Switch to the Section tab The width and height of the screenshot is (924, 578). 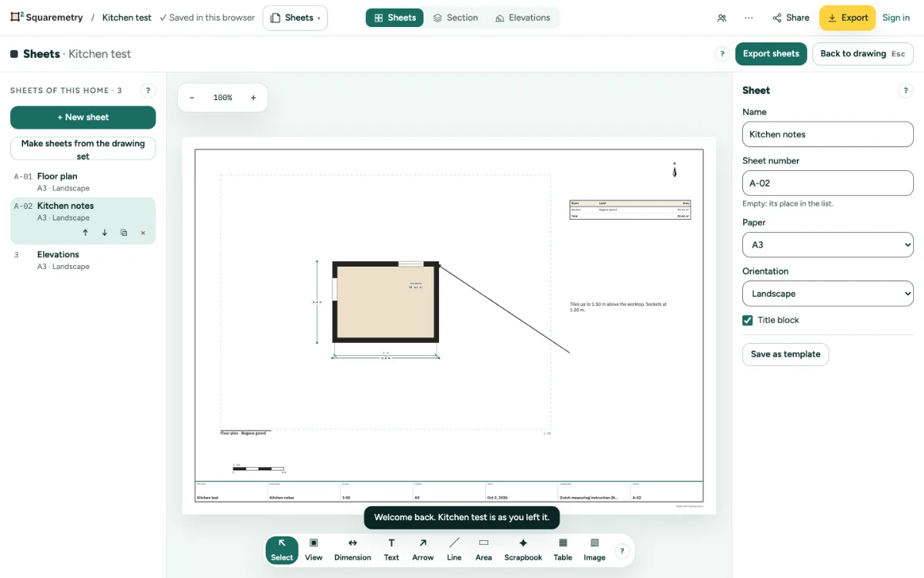[x=455, y=18]
